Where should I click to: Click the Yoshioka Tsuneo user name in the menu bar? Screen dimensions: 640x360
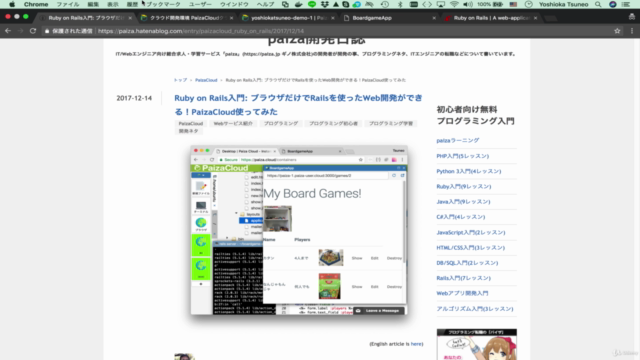564,4
